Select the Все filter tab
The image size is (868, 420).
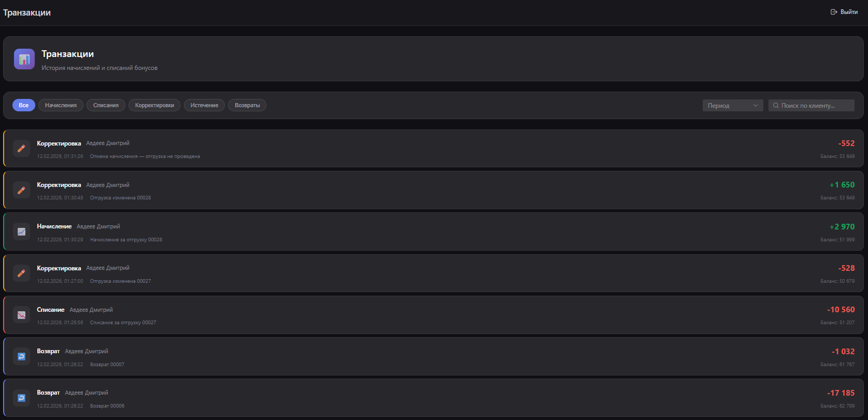pyautogui.click(x=24, y=106)
